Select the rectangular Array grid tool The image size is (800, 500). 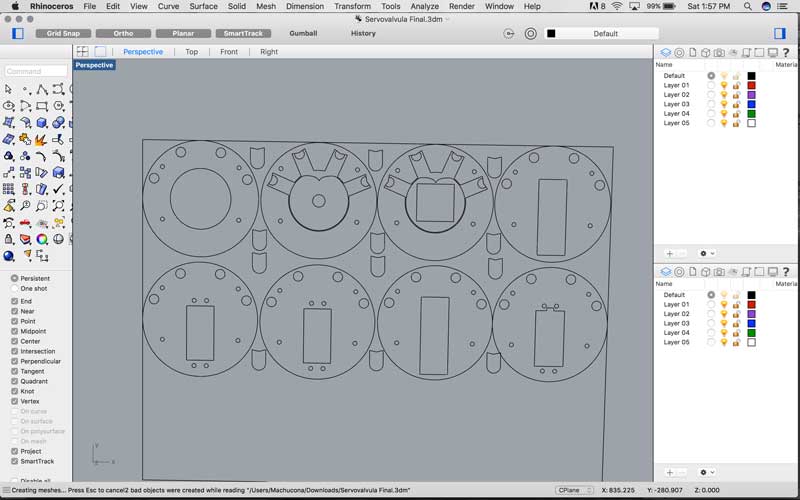(x=9, y=189)
